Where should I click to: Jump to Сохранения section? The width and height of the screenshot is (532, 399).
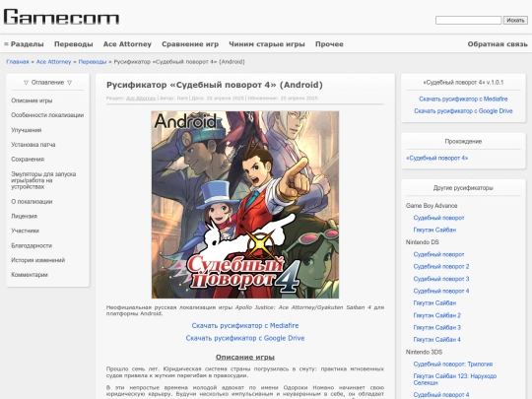28,160
